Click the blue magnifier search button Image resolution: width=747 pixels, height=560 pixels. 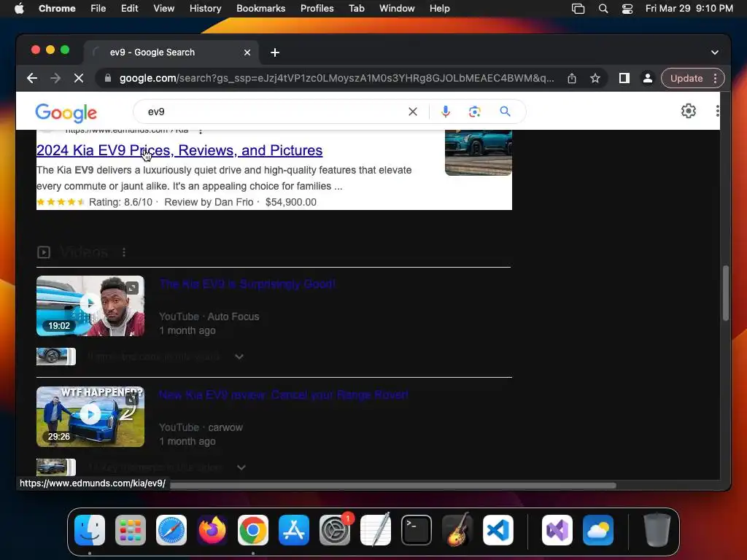505,112
